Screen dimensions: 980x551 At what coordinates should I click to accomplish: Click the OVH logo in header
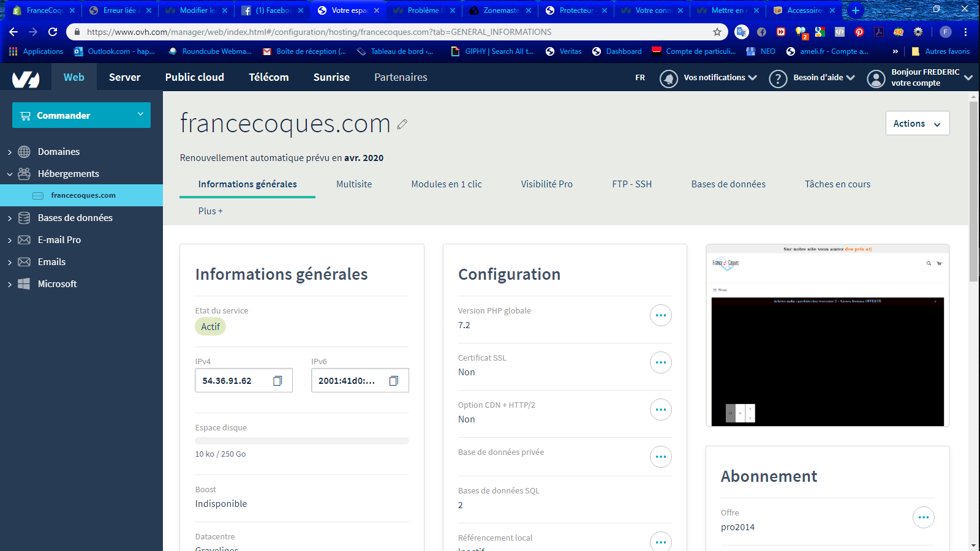tap(26, 78)
